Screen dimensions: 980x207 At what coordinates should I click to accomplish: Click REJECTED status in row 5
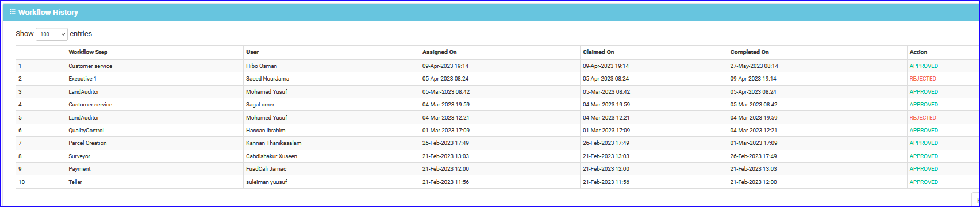coord(923,117)
